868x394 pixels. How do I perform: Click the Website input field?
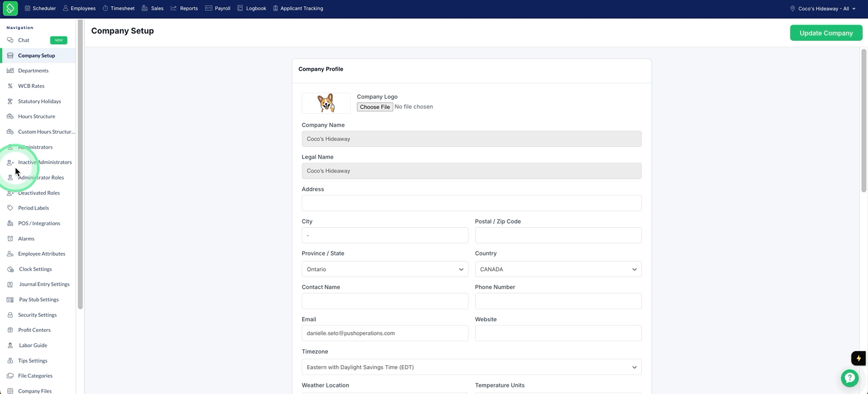click(558, 333)
